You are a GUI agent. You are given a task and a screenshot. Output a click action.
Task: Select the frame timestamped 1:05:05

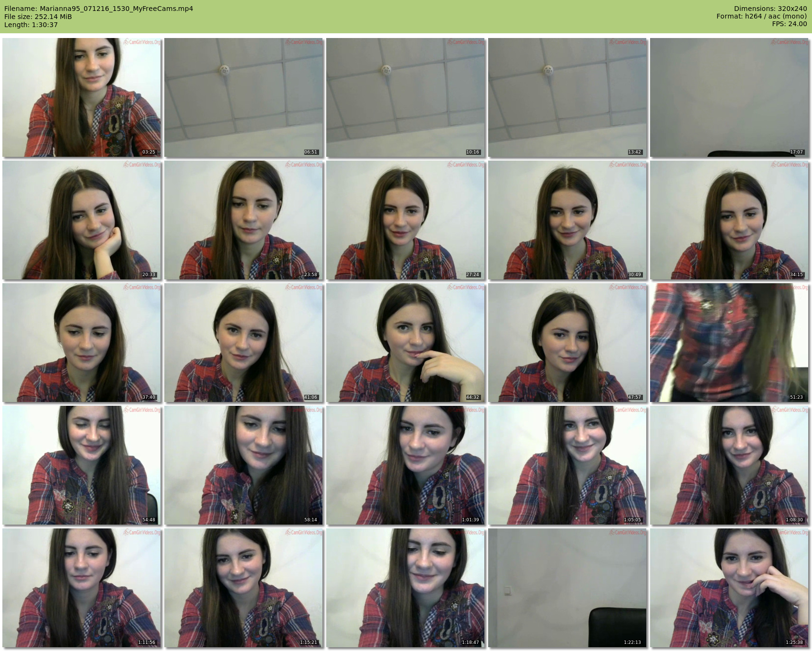pyautogui.click(x=567, y=465)
